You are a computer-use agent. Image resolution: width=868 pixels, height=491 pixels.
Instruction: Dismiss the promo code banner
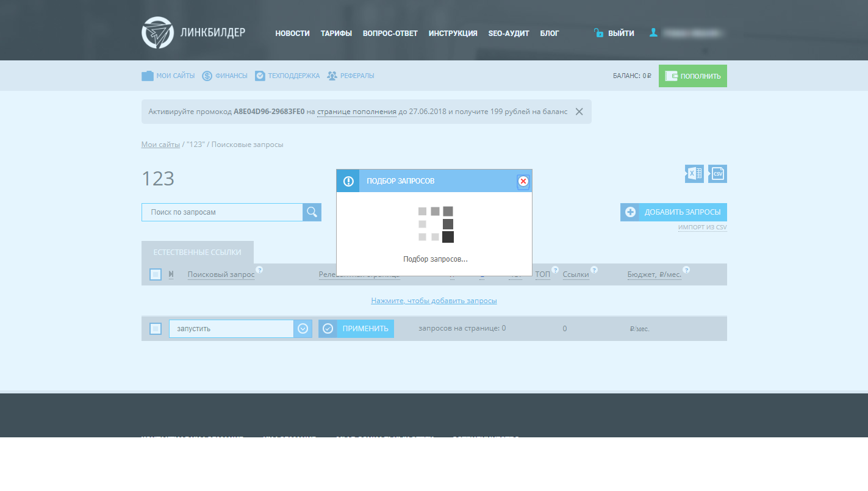click(579, 112)
